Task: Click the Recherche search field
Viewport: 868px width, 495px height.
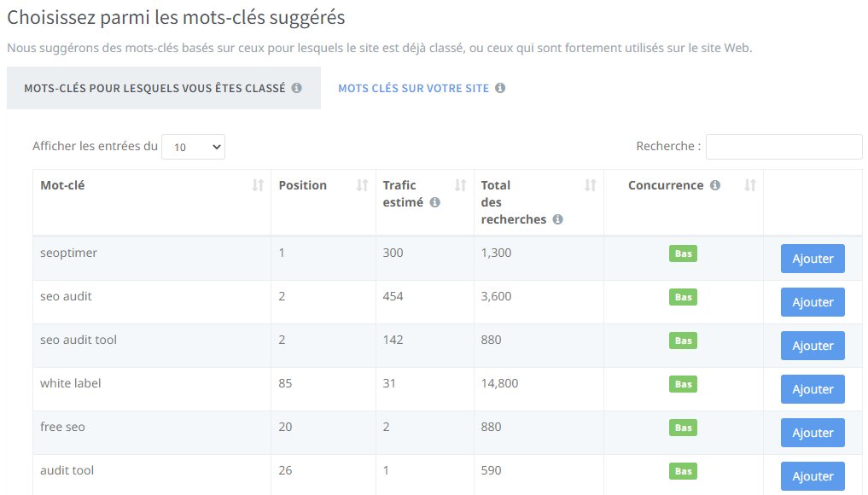Action: coord(784,147)
